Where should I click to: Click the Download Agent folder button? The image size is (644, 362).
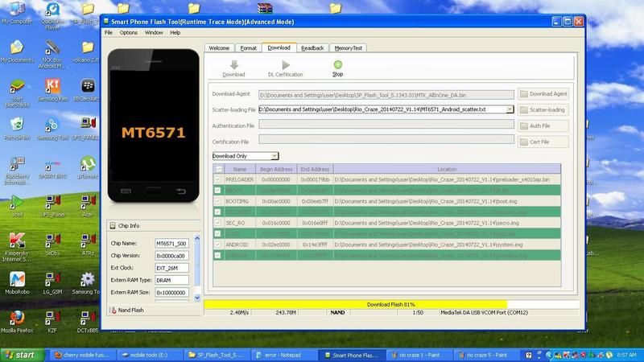click(543, 94)
